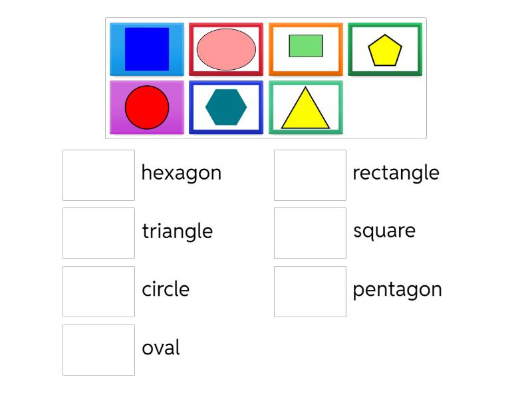Click the word hexagon label
The height and width of the screenshot is (399, 532).
click(181, 173)
